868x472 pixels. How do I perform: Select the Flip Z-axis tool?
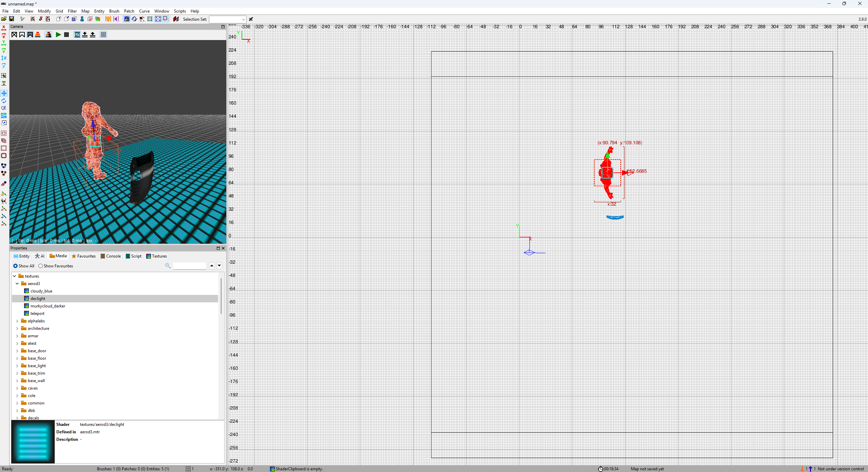[x=4, y=58]
